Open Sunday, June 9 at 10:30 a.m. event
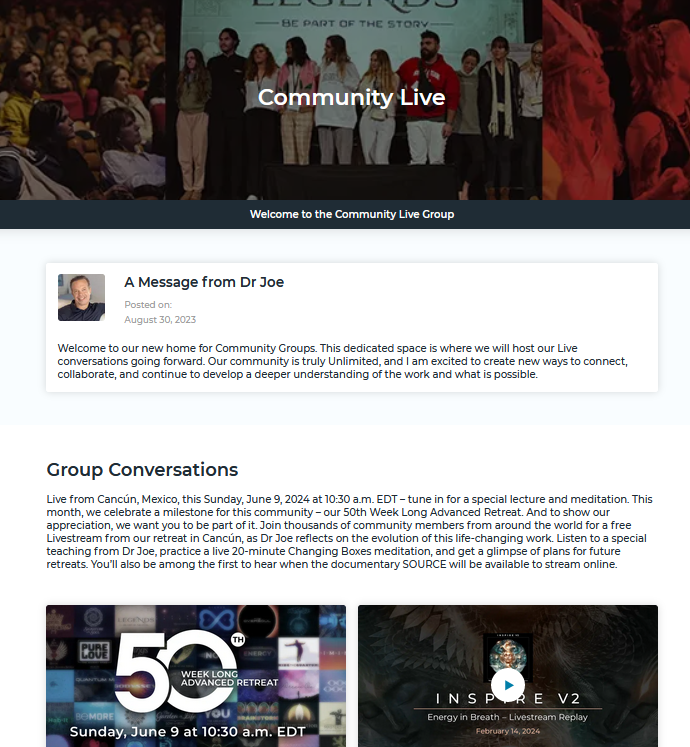The image size is (690, 747). click(x=188, y=732)
